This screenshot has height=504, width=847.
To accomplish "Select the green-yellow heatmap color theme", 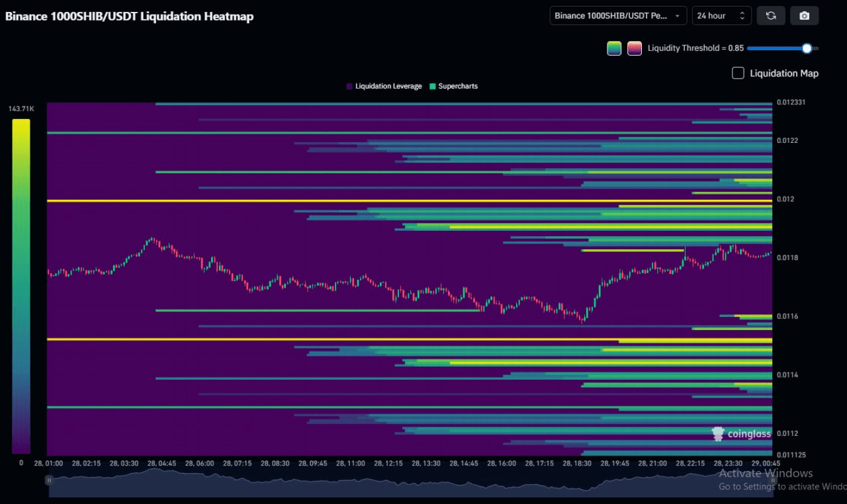I will point(614,48).
